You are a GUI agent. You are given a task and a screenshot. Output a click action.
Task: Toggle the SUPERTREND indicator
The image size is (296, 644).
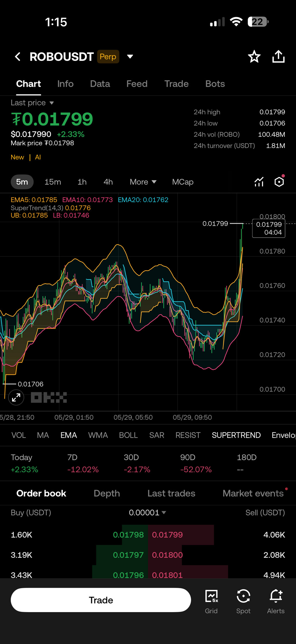click(236, 435)
